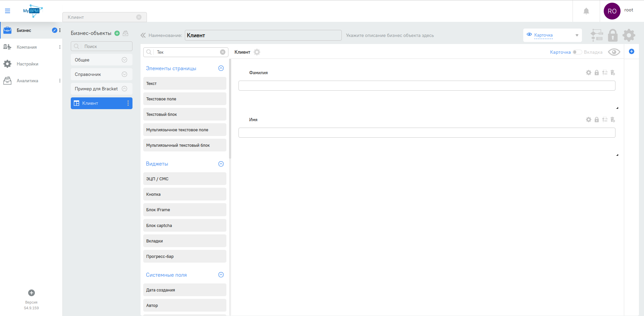
Task: Click the blue plus icon on the right panel
Action: (x=631, y=51)
